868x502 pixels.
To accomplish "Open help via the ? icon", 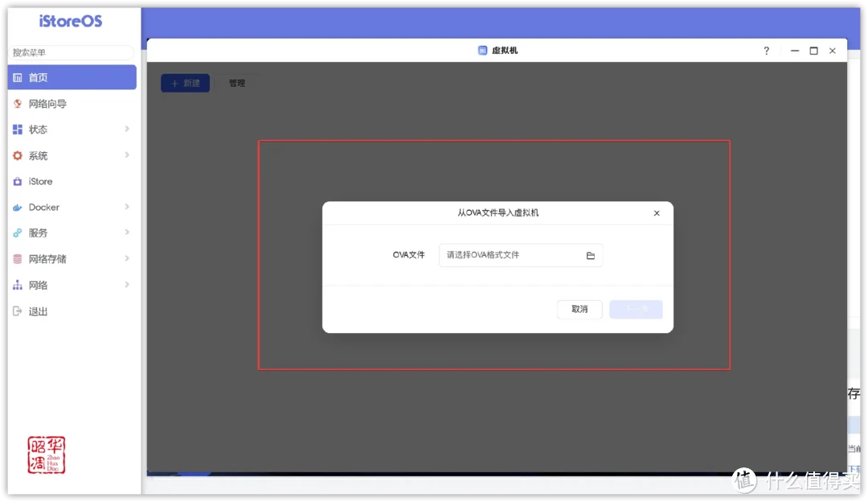I will [766, 50].
